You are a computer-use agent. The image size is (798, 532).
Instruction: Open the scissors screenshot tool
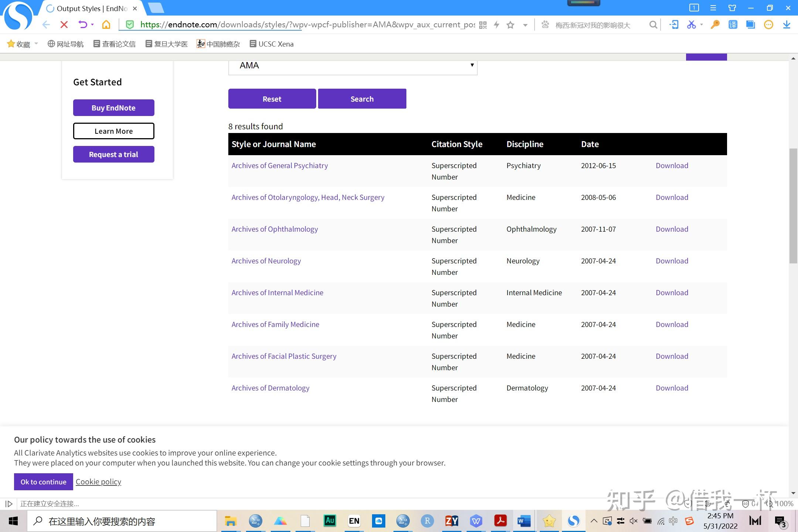[691, 25]
